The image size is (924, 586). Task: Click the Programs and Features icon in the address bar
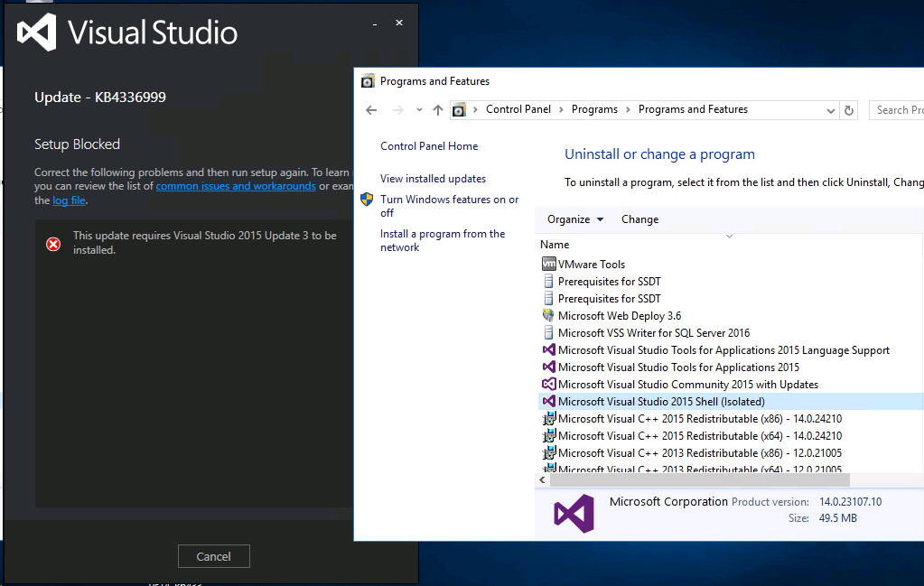[x=459, y=109]
